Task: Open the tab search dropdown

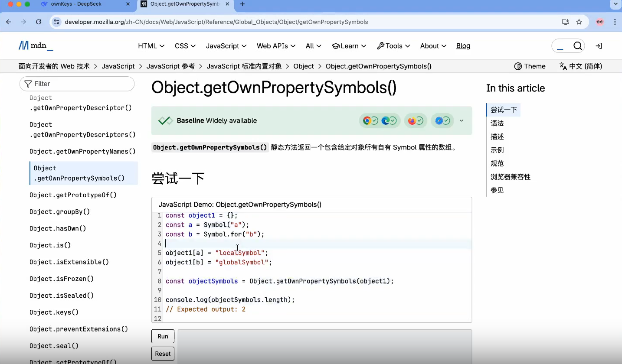Action: tap(615, 4)
